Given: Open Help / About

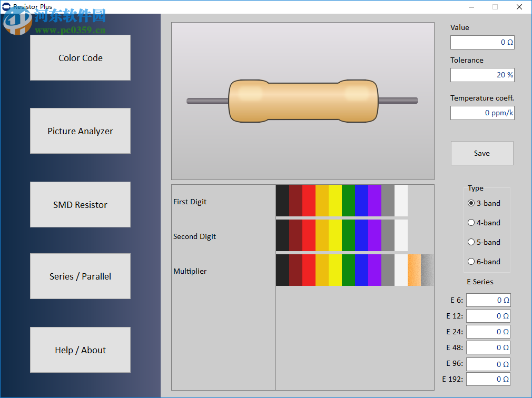Looking at the screenshot, I should [80, 350].
